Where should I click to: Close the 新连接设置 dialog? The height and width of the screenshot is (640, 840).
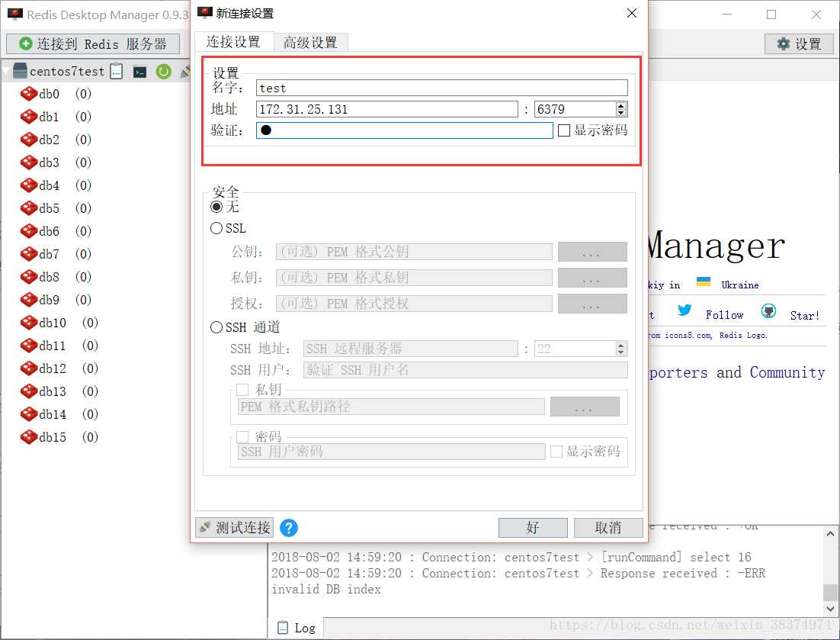click(x=632, y=14)
